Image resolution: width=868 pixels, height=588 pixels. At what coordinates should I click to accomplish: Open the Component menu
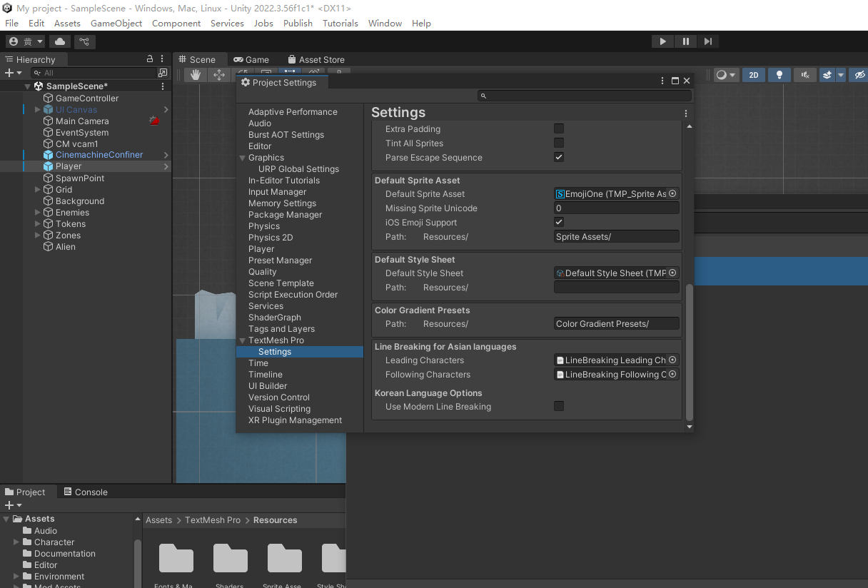(x=176, y=23)
